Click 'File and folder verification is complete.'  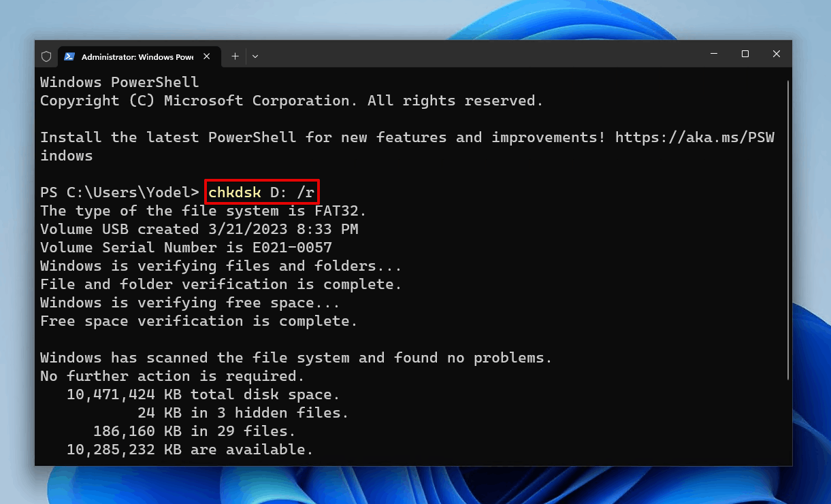tap(221, 284)
